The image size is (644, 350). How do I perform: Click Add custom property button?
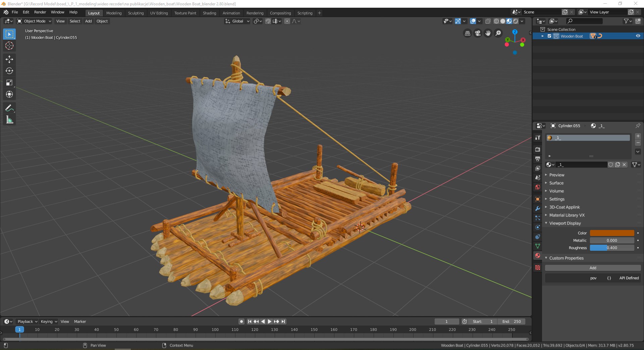click(x=593, y=268)
